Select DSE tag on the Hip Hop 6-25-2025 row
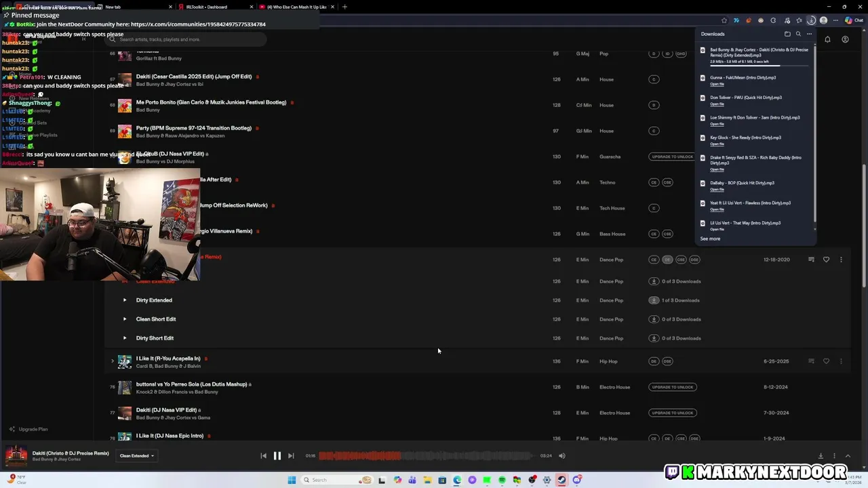868x488 pixels. coord(667,361)
